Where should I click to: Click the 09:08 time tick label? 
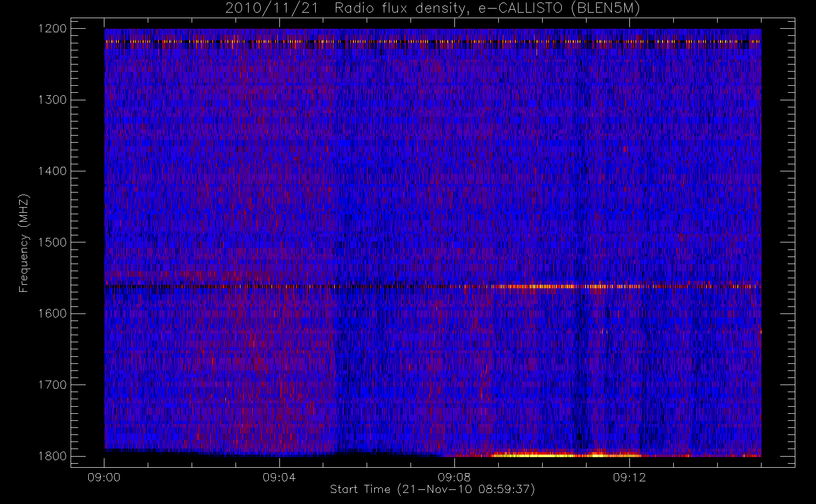click(x=454, y=477)
